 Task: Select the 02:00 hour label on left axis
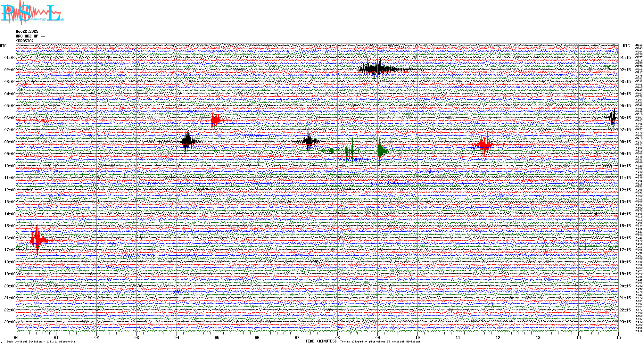point(10,70)
